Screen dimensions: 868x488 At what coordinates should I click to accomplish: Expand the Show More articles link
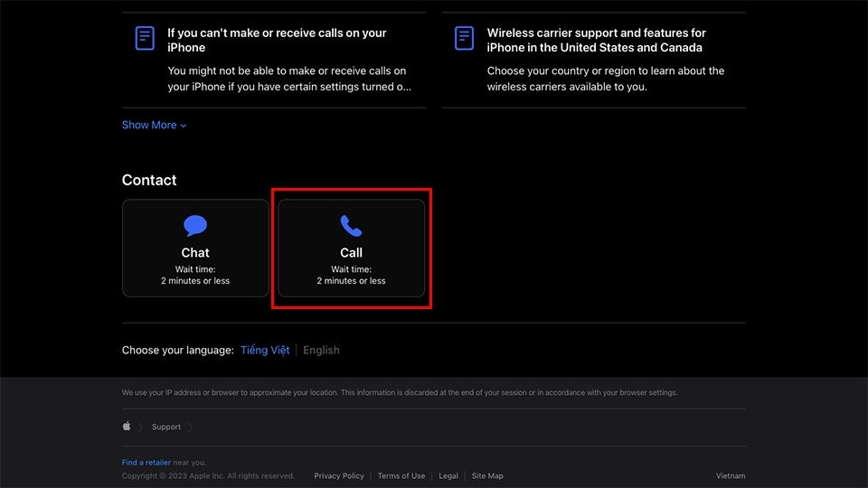(154, 125)
